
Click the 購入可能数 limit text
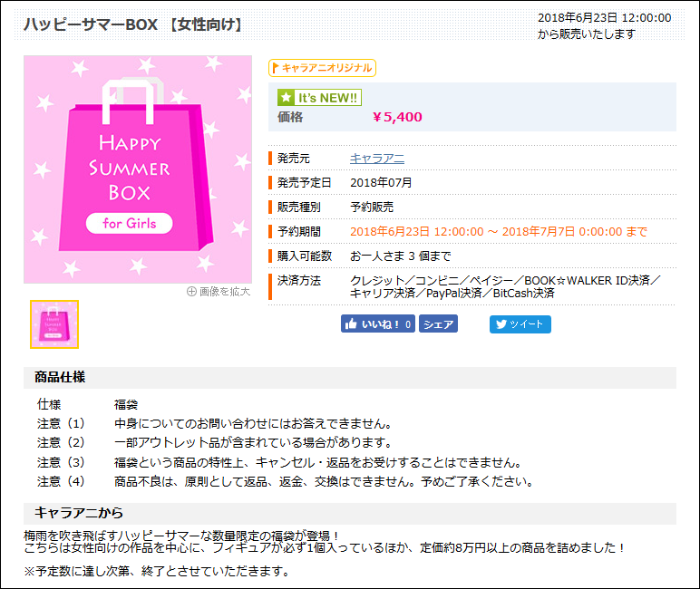(x=400, y=256)
